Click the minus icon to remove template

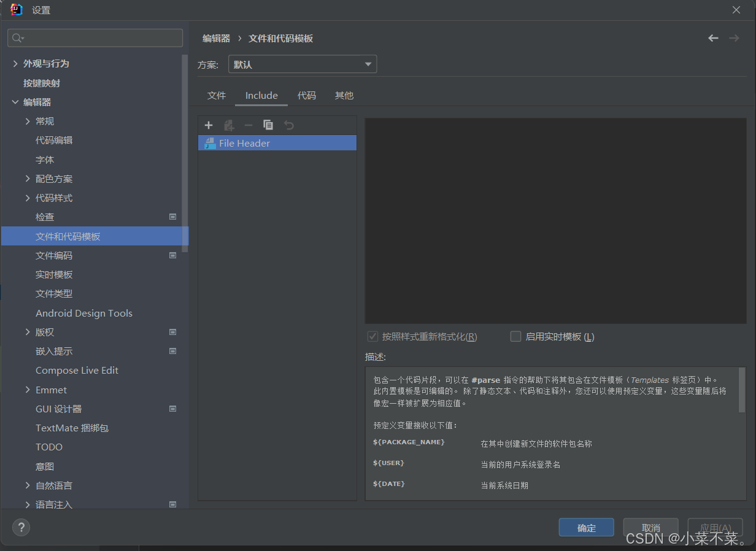point(249,125)
